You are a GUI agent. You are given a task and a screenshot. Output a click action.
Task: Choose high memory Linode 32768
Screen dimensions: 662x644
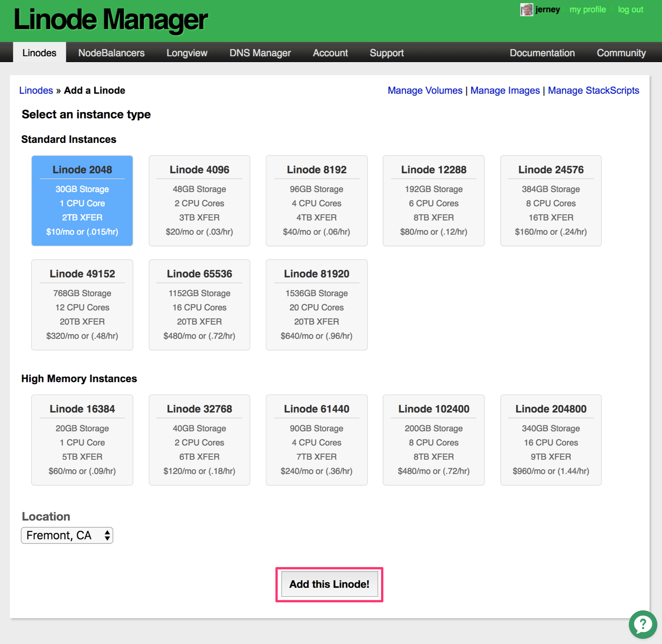(199, 440)
